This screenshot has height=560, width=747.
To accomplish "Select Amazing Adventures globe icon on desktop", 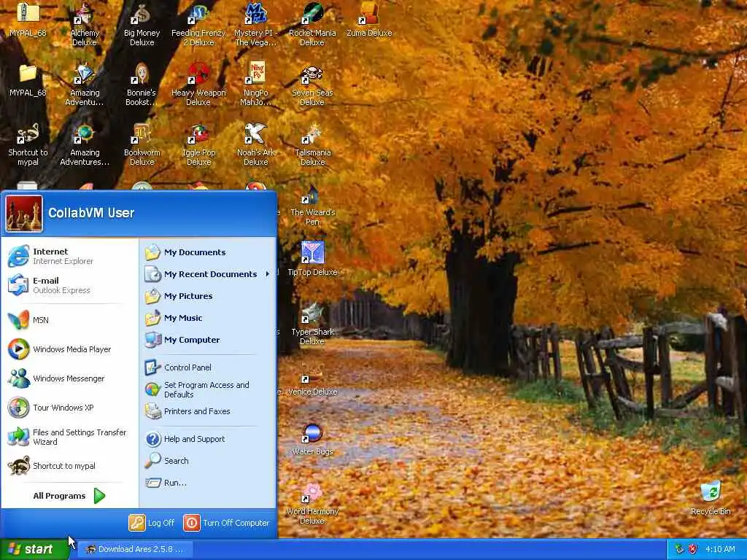I will coord(85,144).
